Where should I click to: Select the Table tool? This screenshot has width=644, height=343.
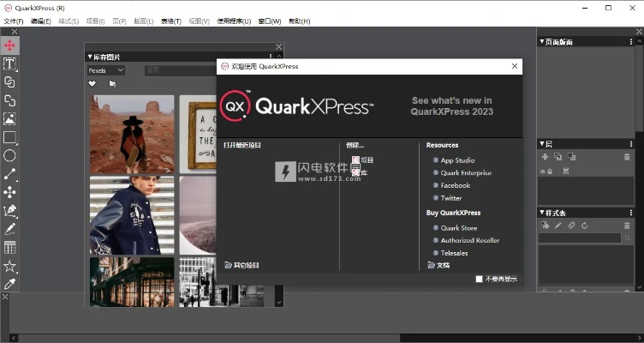tap(9, 247)
